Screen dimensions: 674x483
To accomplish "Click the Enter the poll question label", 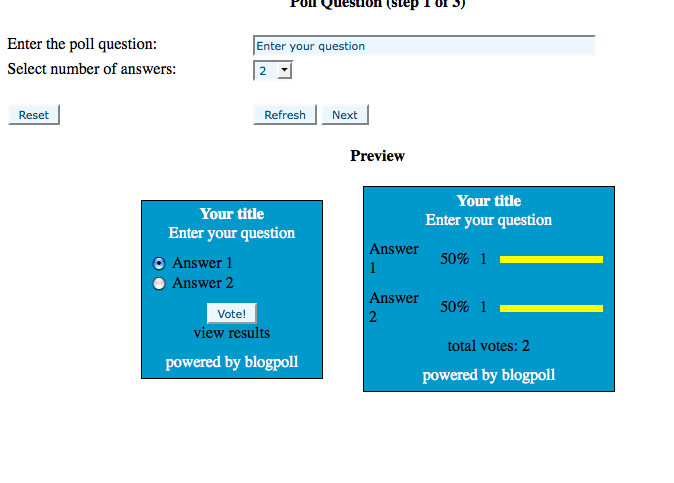I will coord(82,45).
